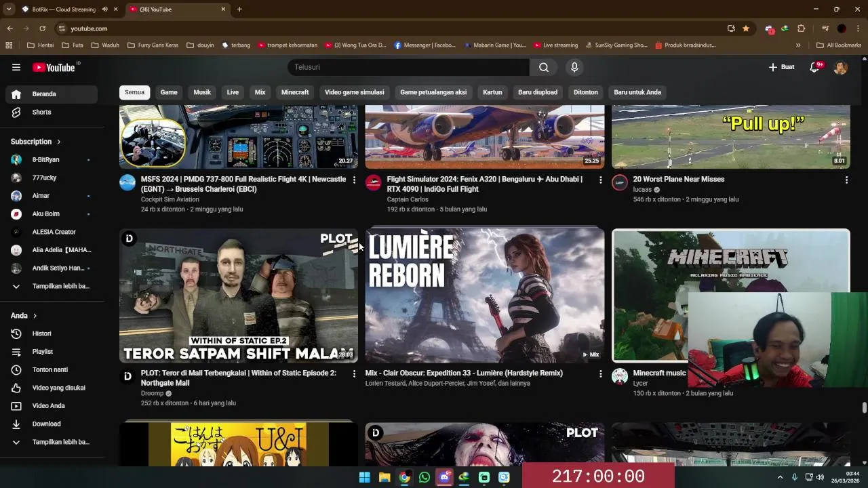The width and height of the screenshot is (868, 488).
Task: Open more options for Clair Obscur mix
Action: pyautogui.click(x=600, y=373)
